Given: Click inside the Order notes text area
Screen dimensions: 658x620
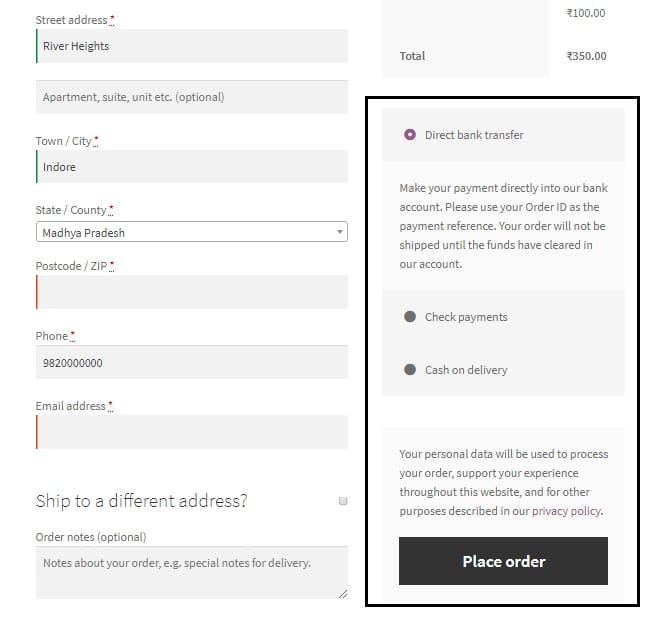Looking at the screenshot, I should tap(190, 572).
